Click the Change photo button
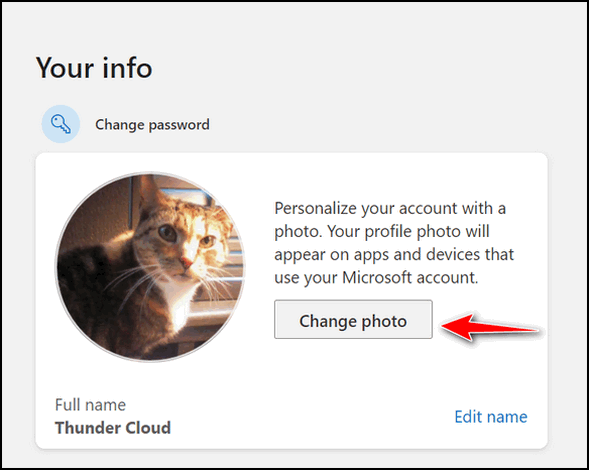Screen dimensions: 589x470 [x=353, y=319]
